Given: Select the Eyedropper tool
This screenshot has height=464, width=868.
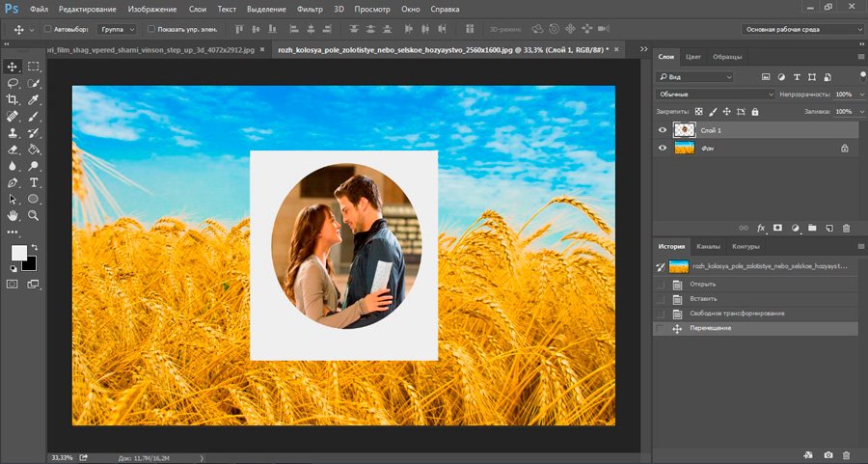Looking at the screenshot, I should [x=34, y=99].
